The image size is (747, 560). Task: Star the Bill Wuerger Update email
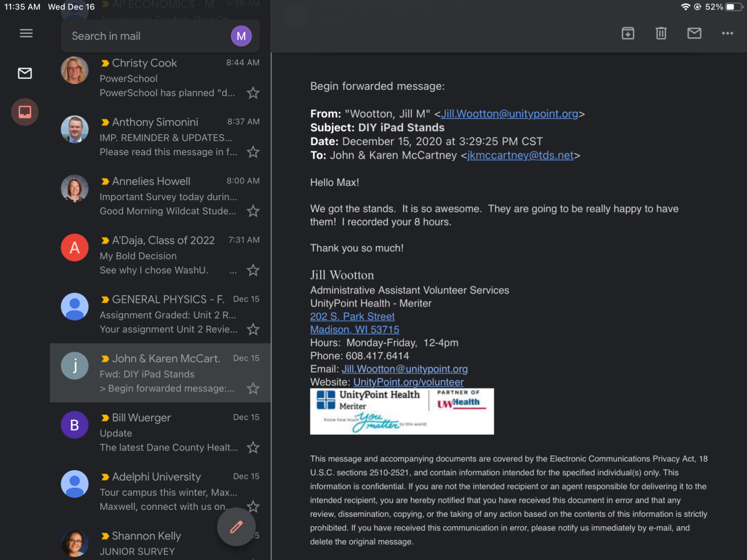point(253,447)
